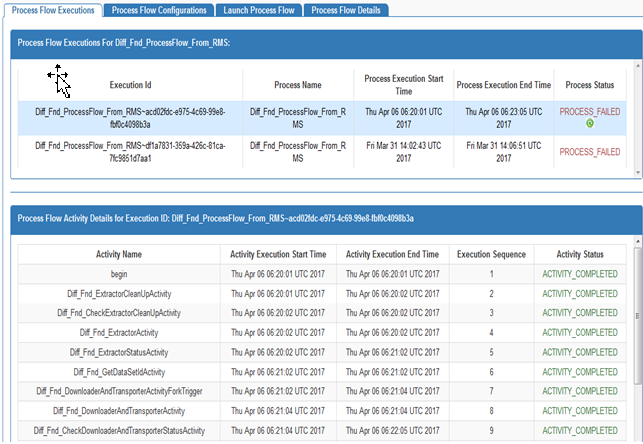Click start time Thu Apr 06 06:20:01 in executions table
Viewport: 643px width, 444px height.
(404, 118)
